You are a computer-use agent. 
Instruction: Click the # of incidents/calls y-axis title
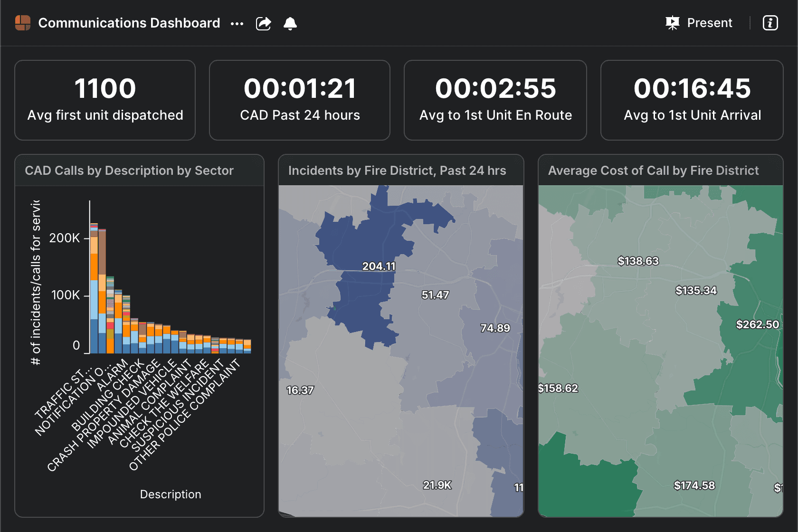pos(36,283)
